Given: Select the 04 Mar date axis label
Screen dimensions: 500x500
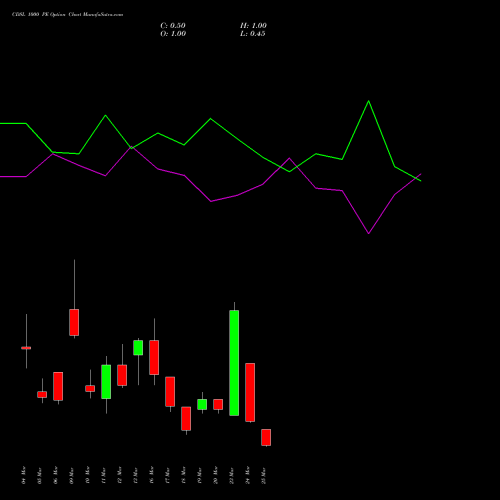Looking at the screenshot, I should pos(24,475).
